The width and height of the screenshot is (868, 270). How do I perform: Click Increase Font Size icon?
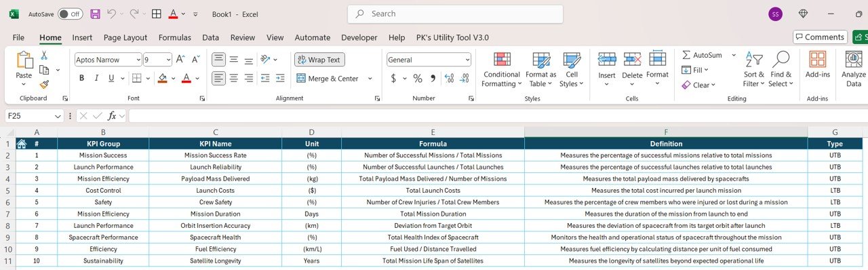tap(180, 60)
